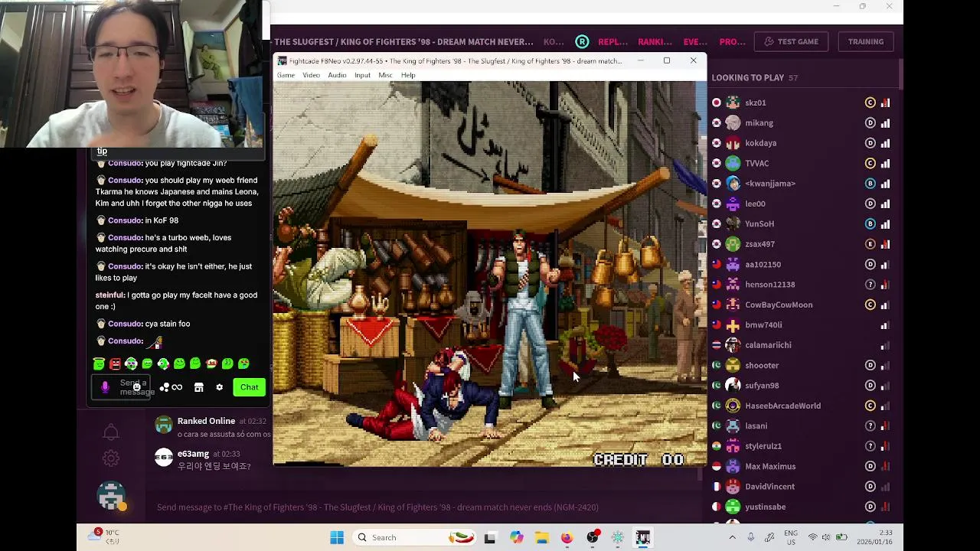The image size is (980, 551).
Task: Open the store icon in chat overlay
Action: (198, 387)
